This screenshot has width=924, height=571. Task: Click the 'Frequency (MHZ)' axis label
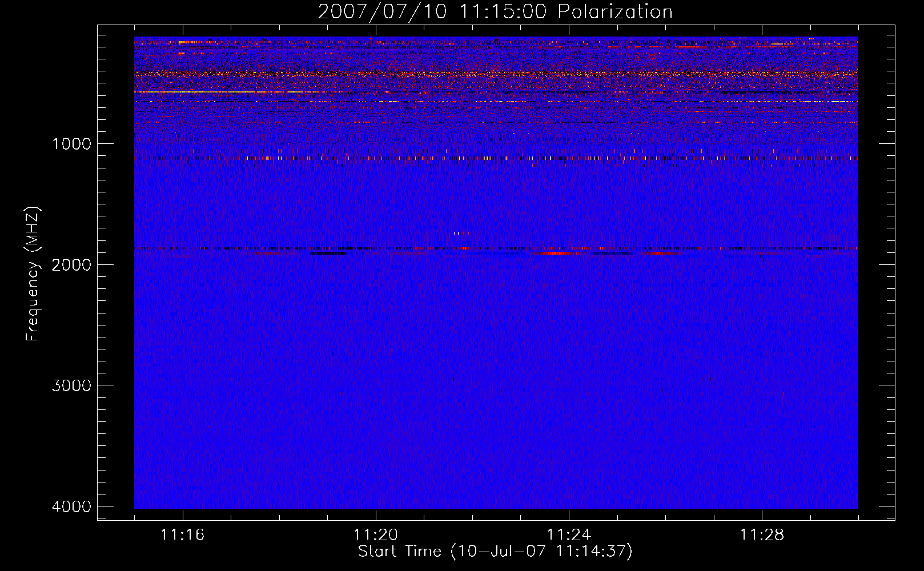tap(33, 274)
